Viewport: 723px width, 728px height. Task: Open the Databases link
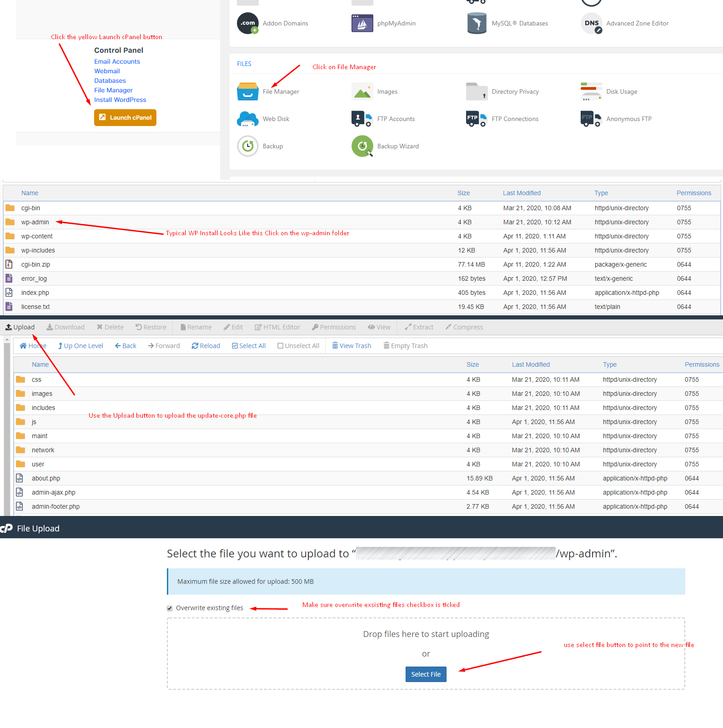(x=110, y=81)
